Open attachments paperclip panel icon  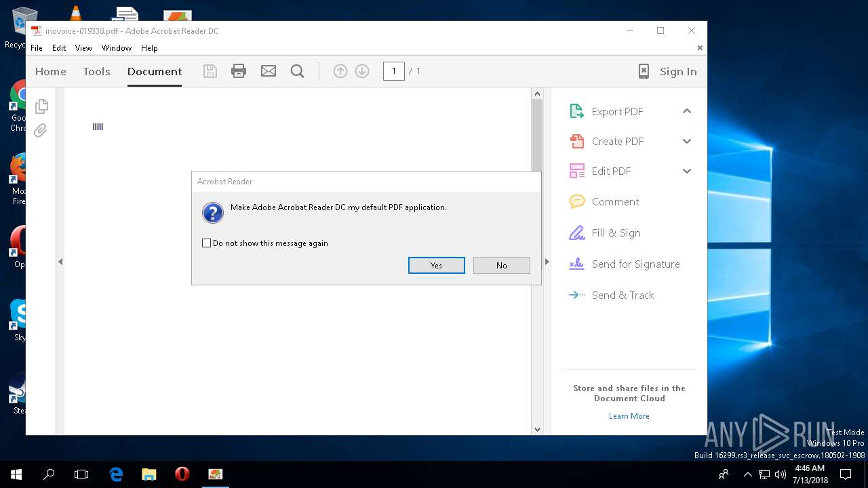pyautogui.click(x=41, y=130)
